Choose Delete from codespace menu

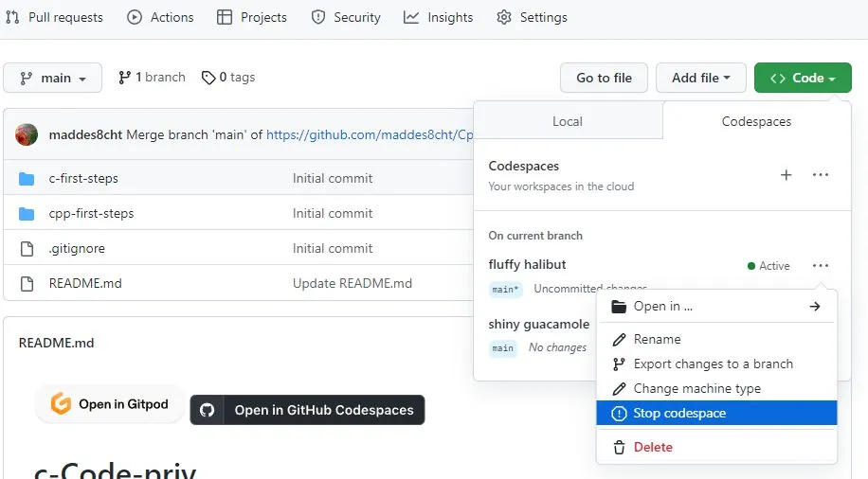(x=653, y=447)
